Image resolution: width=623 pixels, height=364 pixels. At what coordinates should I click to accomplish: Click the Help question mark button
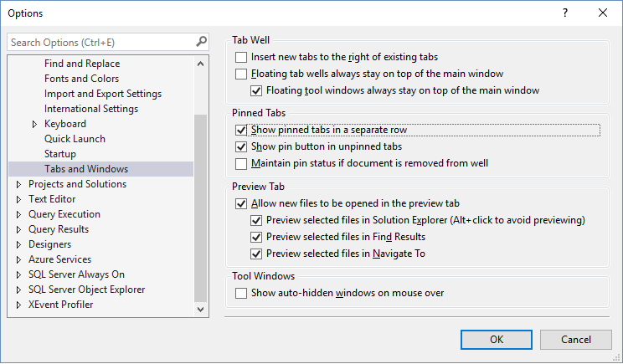[565, 13]
